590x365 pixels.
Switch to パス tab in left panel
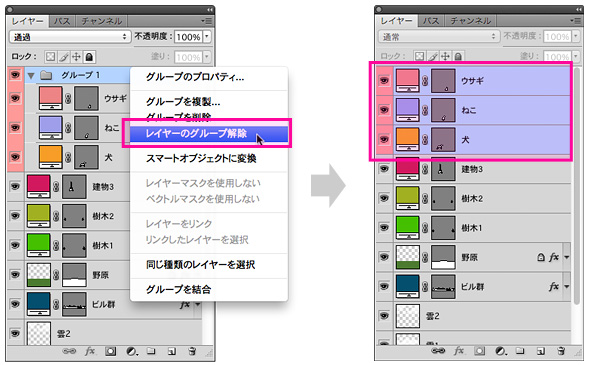pyautogui.click(x=62, y=21)
